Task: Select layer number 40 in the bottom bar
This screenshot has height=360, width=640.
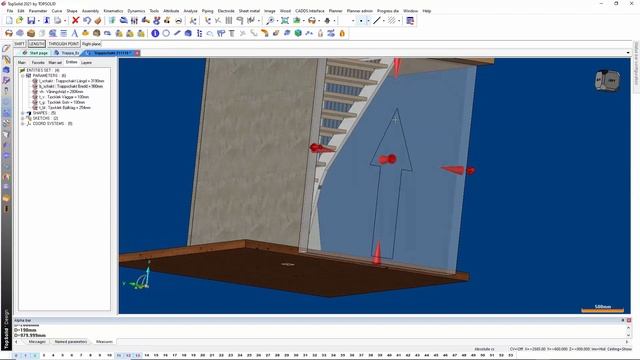Action: pyautogui.click(x=389, y=356)
